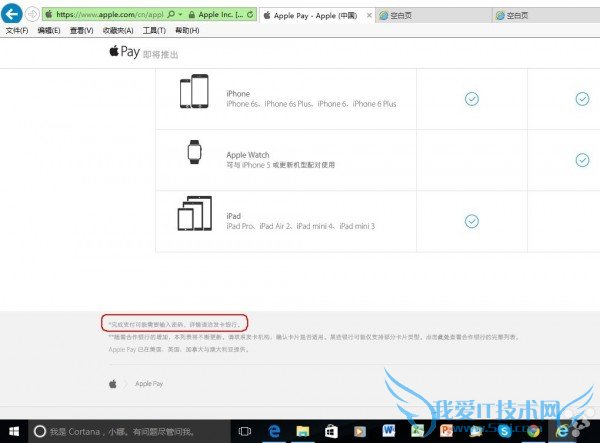
Task: Click the browser back arrow button
Action: click(12, 14)
